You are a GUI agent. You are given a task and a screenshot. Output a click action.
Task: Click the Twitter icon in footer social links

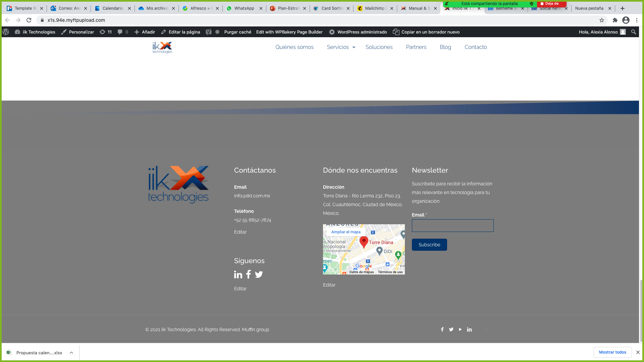451,329
